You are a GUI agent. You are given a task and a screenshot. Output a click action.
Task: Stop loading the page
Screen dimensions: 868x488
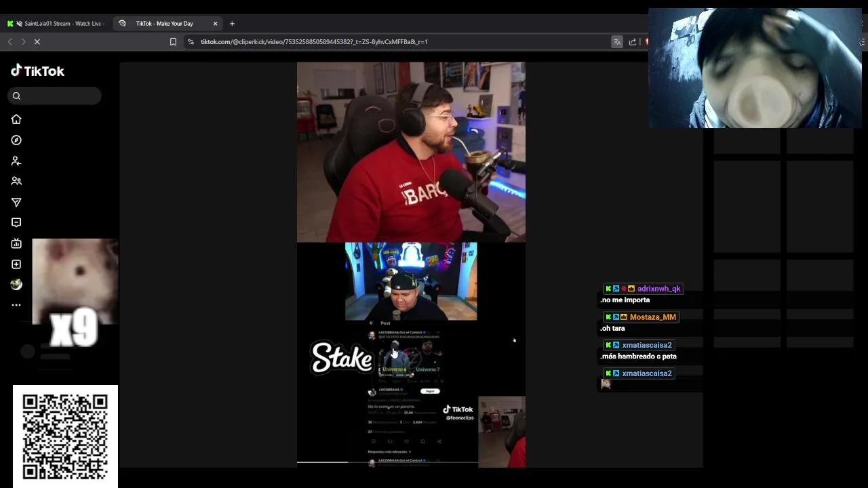pyautogui.click(x=37, y=42)
